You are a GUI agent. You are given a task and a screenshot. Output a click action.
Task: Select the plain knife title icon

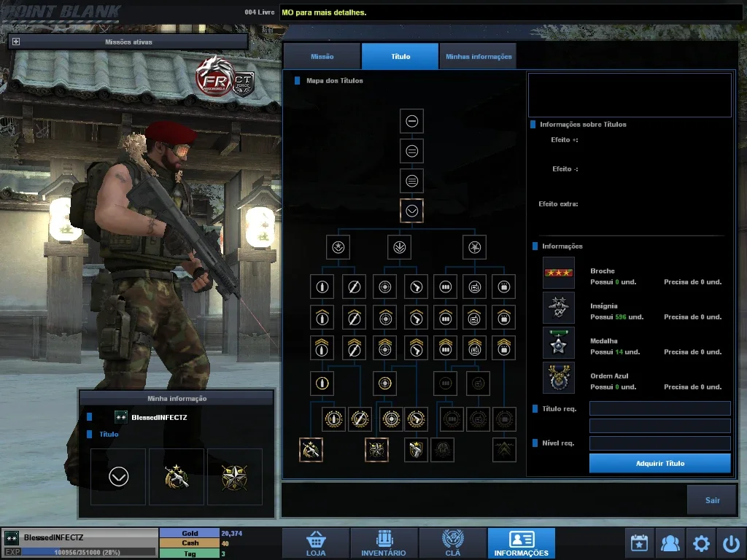click(354, 287)
